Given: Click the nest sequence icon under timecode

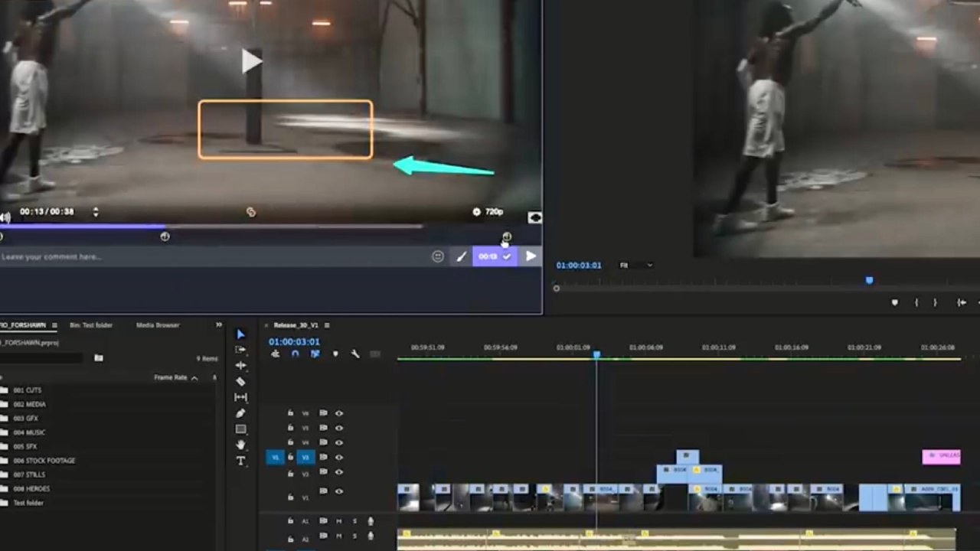Looking at the screenshot, I should pos(276,354).
